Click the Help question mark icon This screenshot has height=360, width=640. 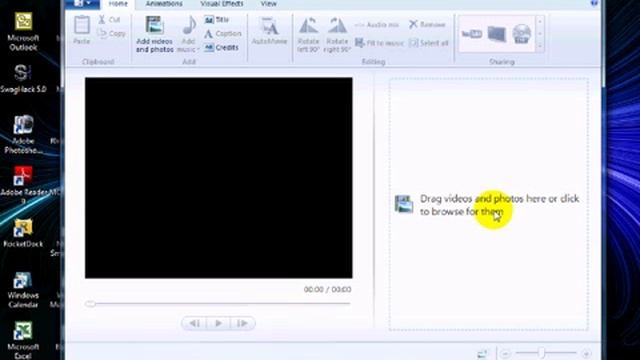point(594,3)
